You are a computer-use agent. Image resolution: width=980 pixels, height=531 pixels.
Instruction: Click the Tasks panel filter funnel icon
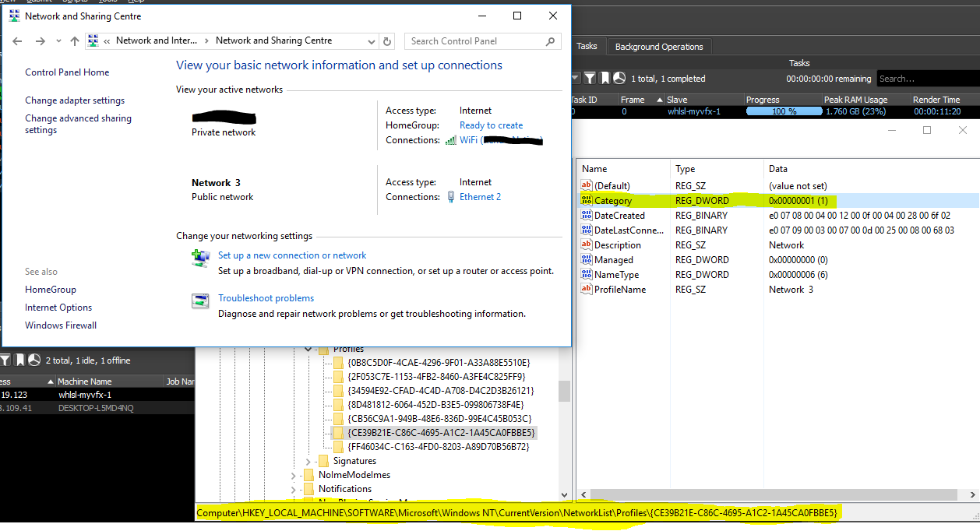tap(590, 78)
